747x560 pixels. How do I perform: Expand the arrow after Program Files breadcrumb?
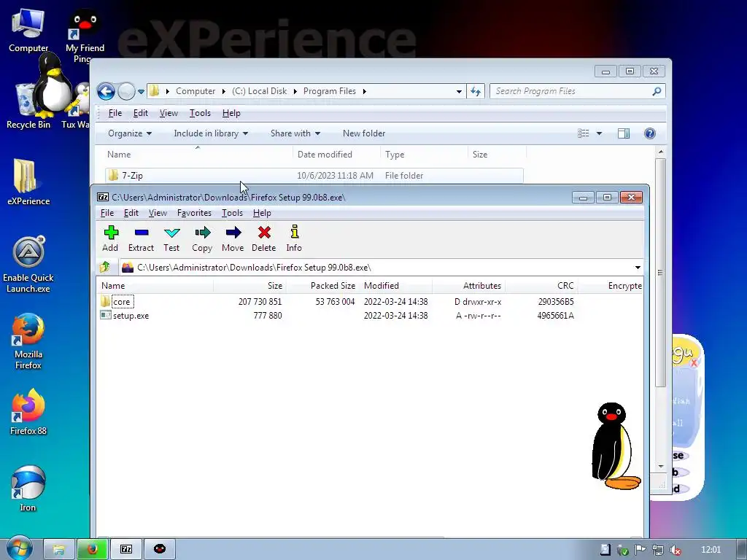(x=365, y=91)
